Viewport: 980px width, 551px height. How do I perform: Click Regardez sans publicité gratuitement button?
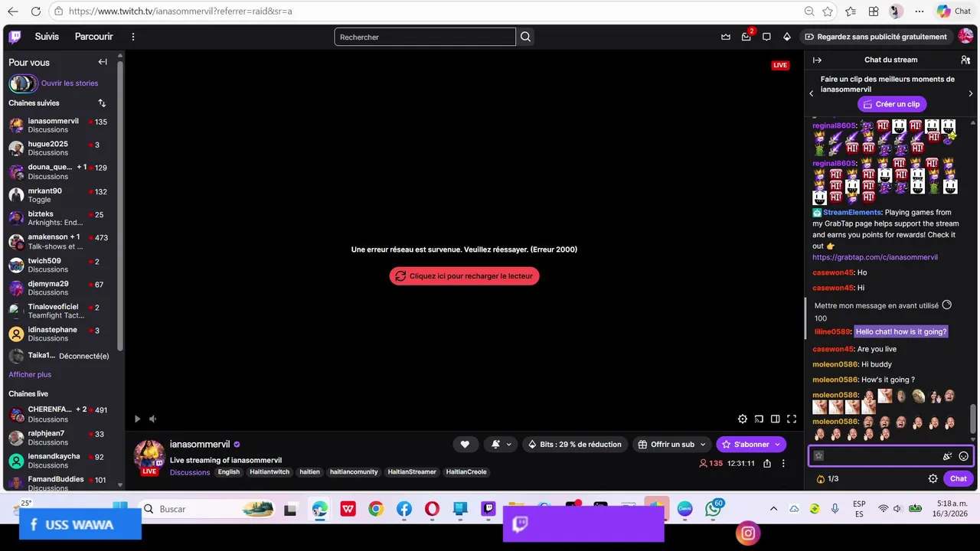pos(876,37)
